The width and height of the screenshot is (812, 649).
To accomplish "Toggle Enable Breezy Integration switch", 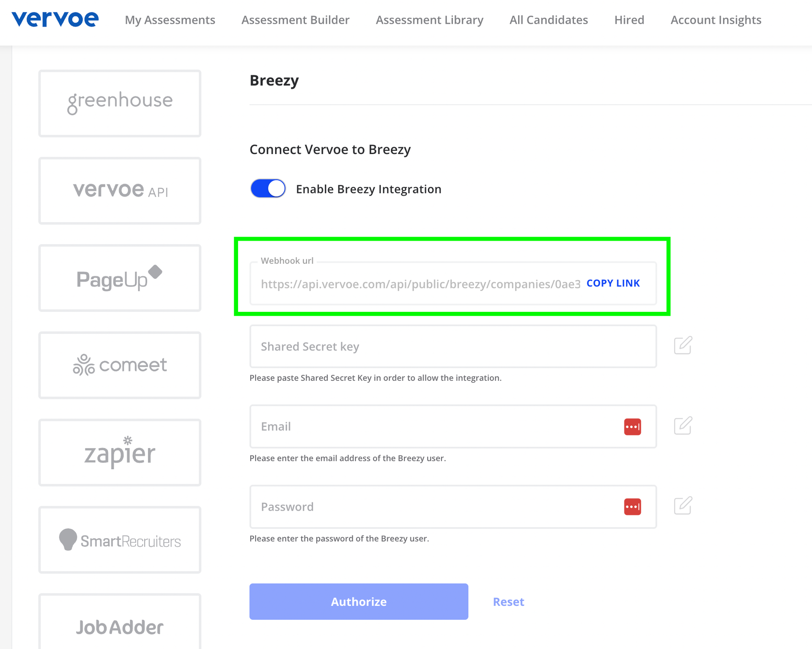I will (268, 189).
